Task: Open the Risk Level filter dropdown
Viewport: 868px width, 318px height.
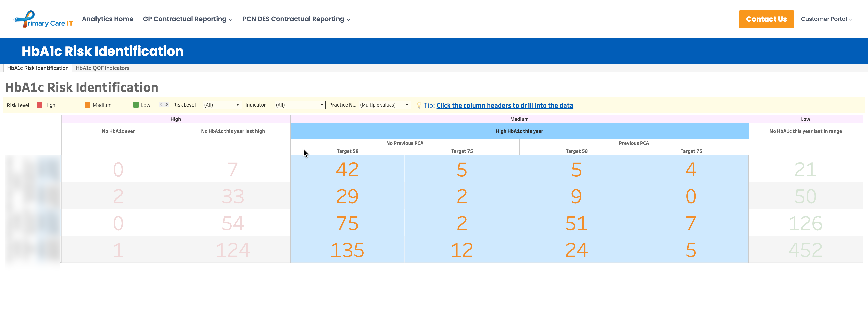Action: [x=222, y=105]
